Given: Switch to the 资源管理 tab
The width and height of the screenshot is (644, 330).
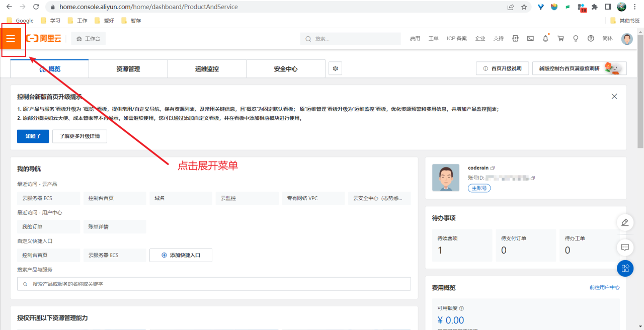Looking at the screenshot, I should [128, 68].
